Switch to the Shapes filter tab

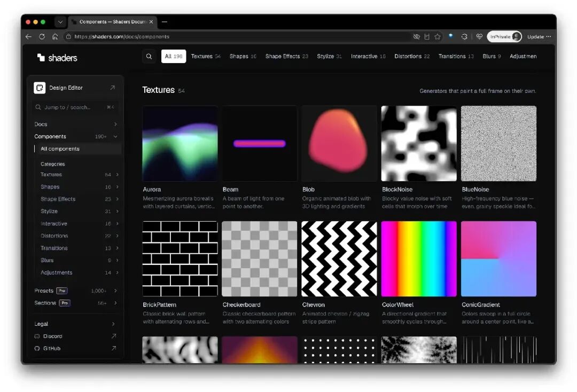point(243,56)
